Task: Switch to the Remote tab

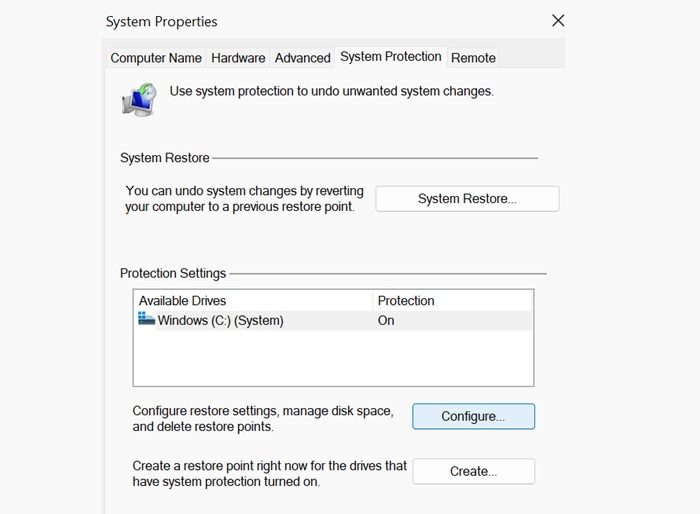Action: pyautogui.click(x=473, y=58)
